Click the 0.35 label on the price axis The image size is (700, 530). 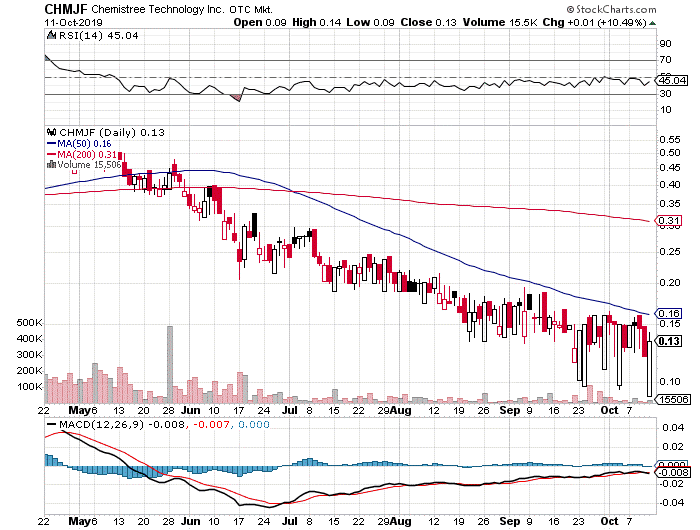click(670, 204)
